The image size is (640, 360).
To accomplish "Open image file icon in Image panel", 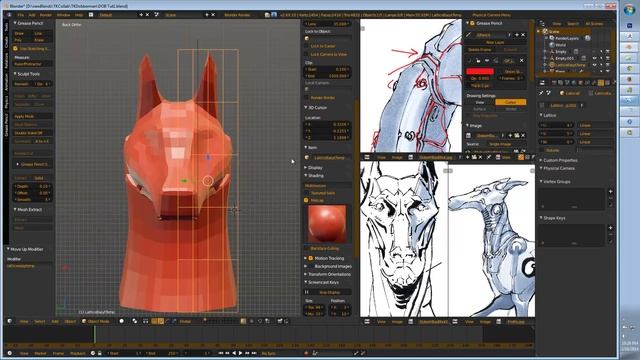I will (x=516, y=136).
